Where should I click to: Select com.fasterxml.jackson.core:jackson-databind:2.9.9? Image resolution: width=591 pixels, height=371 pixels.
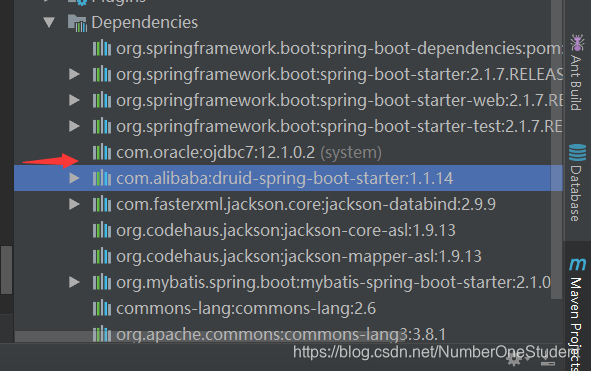[x=306, y=205]
